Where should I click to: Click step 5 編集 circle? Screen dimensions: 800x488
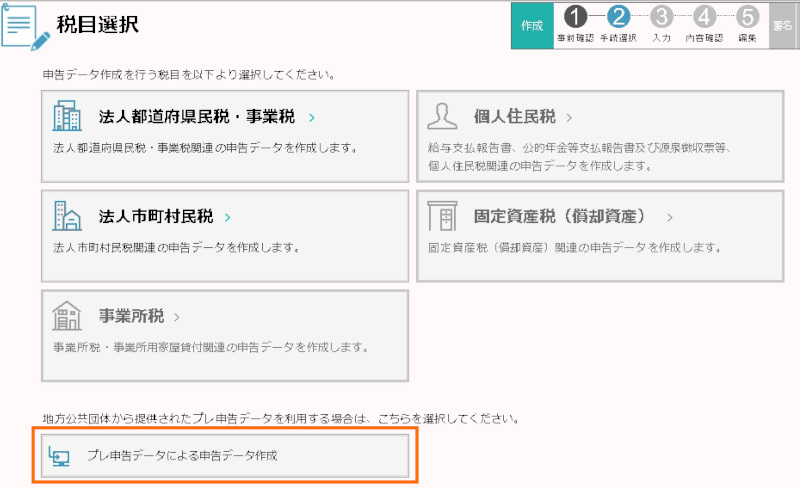tap(747, 17)
